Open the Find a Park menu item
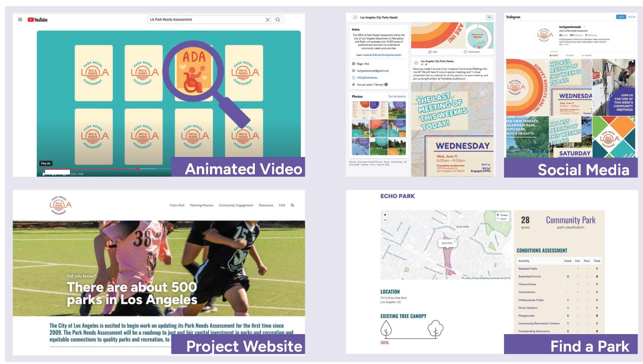 [177, 205]
